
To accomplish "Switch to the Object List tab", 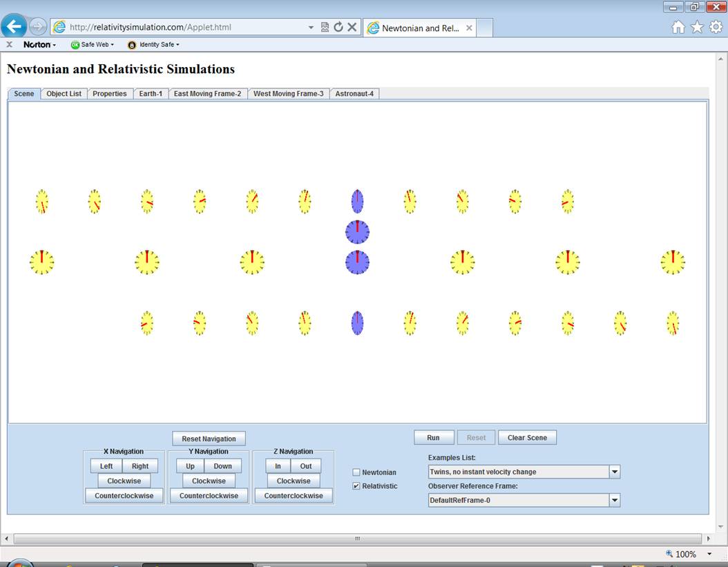I will coord(64,94).
